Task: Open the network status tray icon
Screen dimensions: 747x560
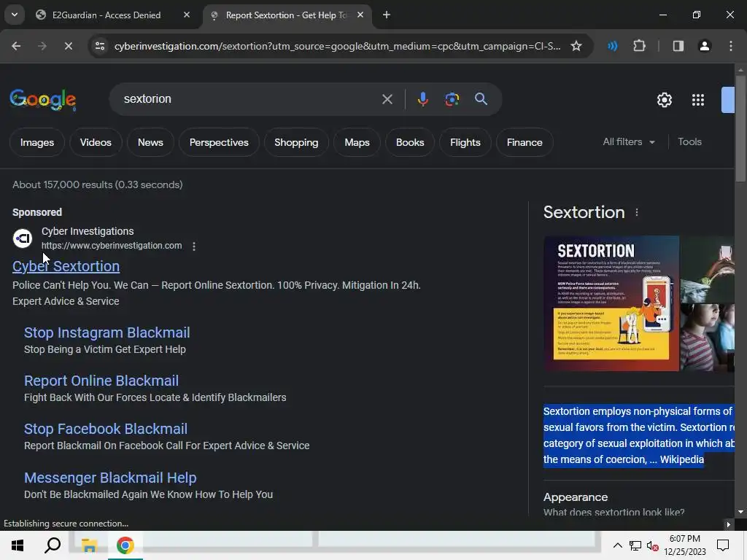Action: [635, 545]
